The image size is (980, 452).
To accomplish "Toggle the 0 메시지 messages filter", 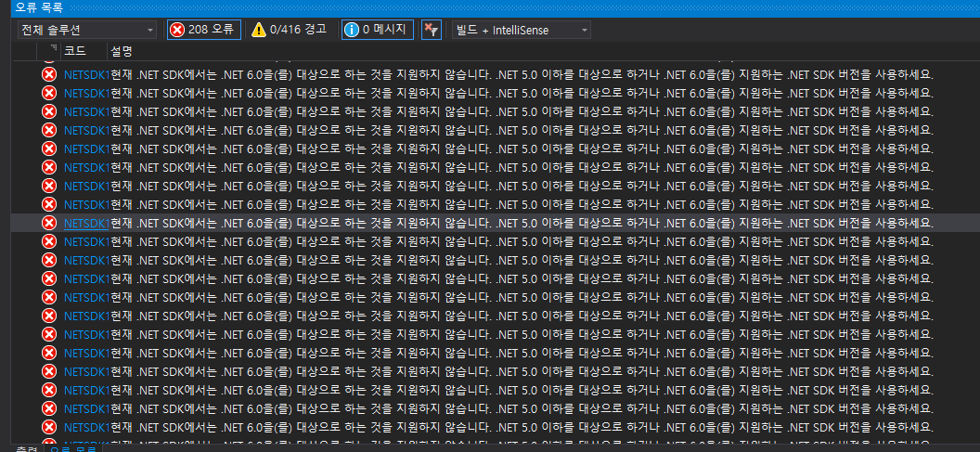I will coord(378,30).
